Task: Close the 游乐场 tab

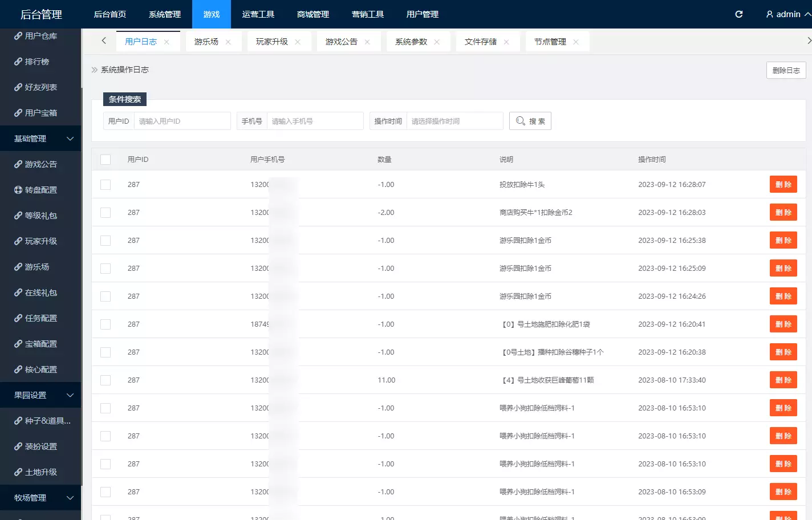Action: tap(228, 42)
